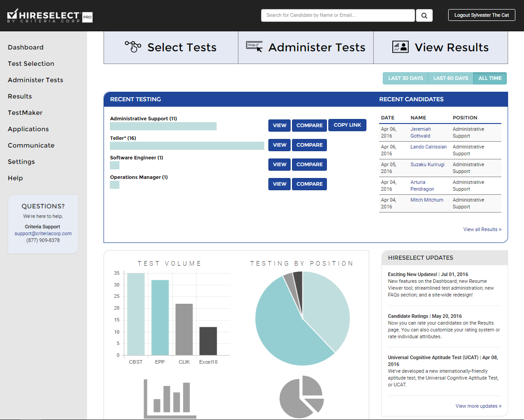Click the HireSelect checkmark logo

(12, 15)
